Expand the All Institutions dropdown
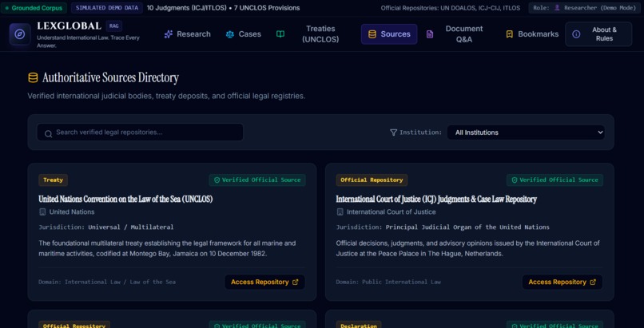644x328 pixels. pyautogui.click(x=526, y=132)
